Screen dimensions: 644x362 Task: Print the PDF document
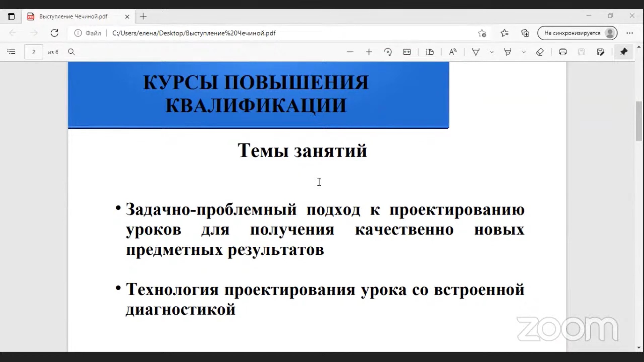[x=563, y=52]
